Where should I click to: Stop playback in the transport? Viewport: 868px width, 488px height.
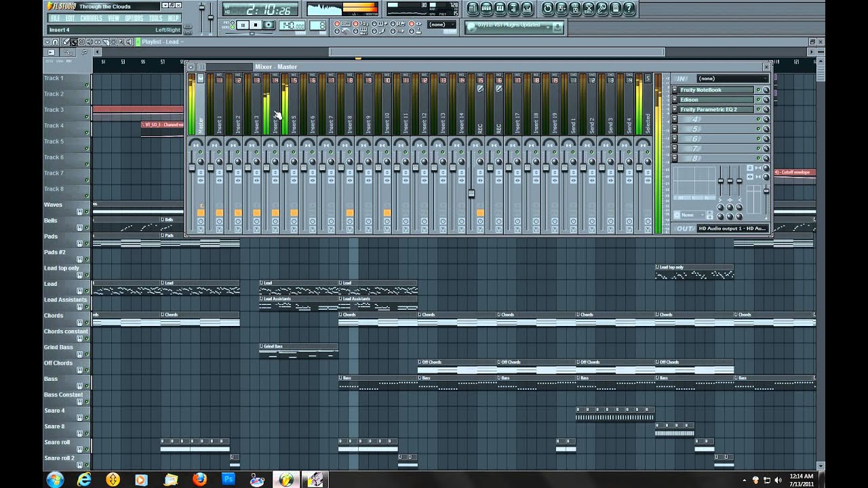pos(256,25)
